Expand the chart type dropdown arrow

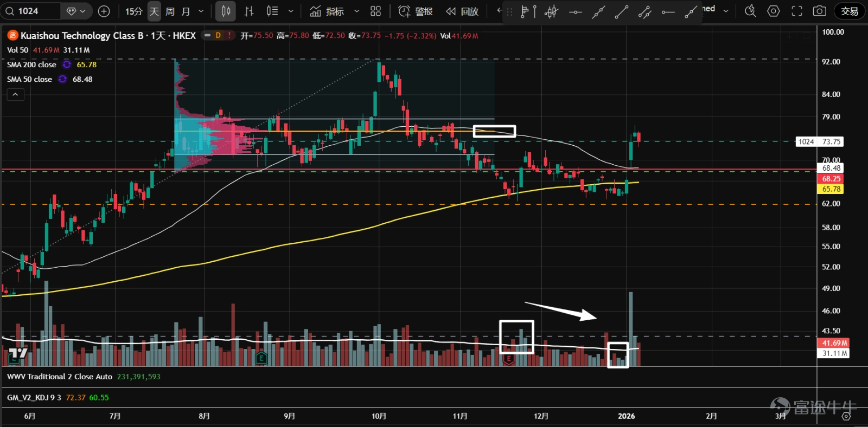click(291, 11)
